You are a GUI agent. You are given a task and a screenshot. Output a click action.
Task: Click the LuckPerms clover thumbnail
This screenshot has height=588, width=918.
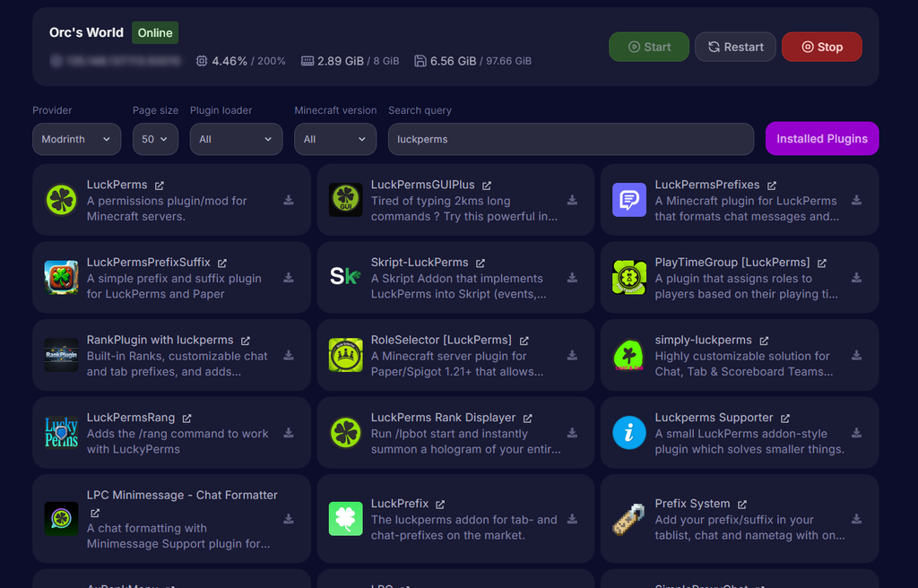[62, 200]
